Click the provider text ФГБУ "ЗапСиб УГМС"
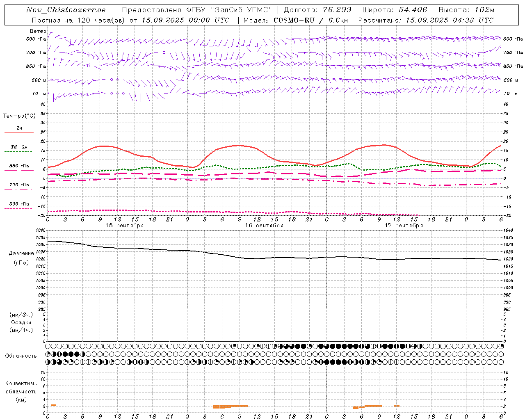This screenshot has height=420, width=525. tap(229, 10)
